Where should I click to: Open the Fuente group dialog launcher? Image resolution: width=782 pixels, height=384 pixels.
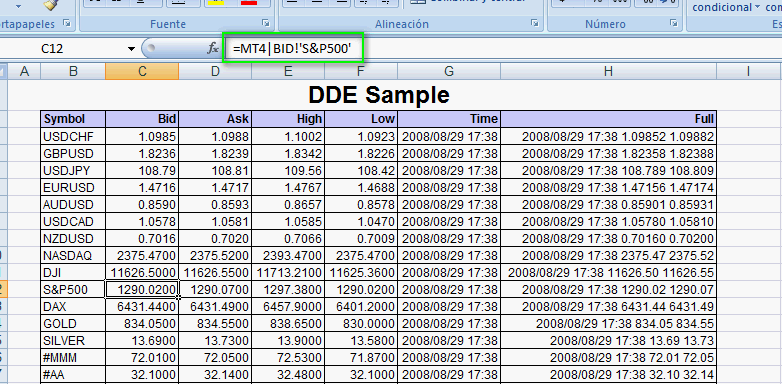click(266, 23)
